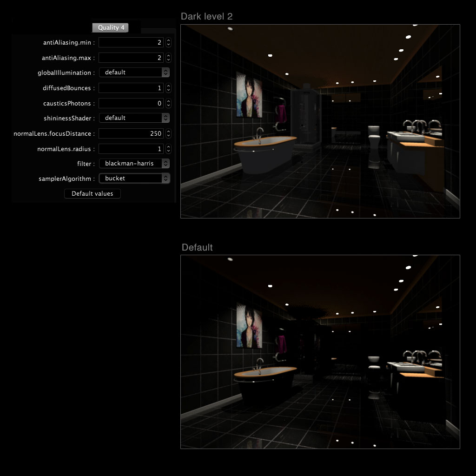Click the normalLens.radius value field
The height and width of the screenshot is (476, 476).
point(131,149)
